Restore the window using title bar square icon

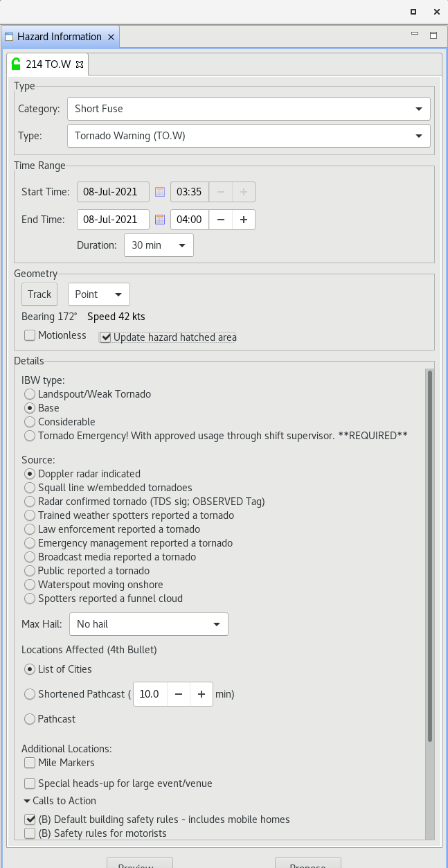413,11
